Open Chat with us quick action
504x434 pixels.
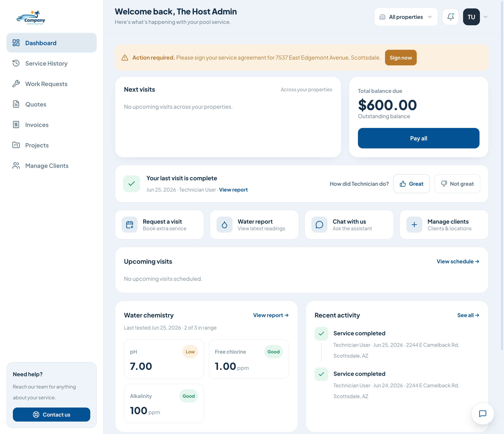point(349,224)
